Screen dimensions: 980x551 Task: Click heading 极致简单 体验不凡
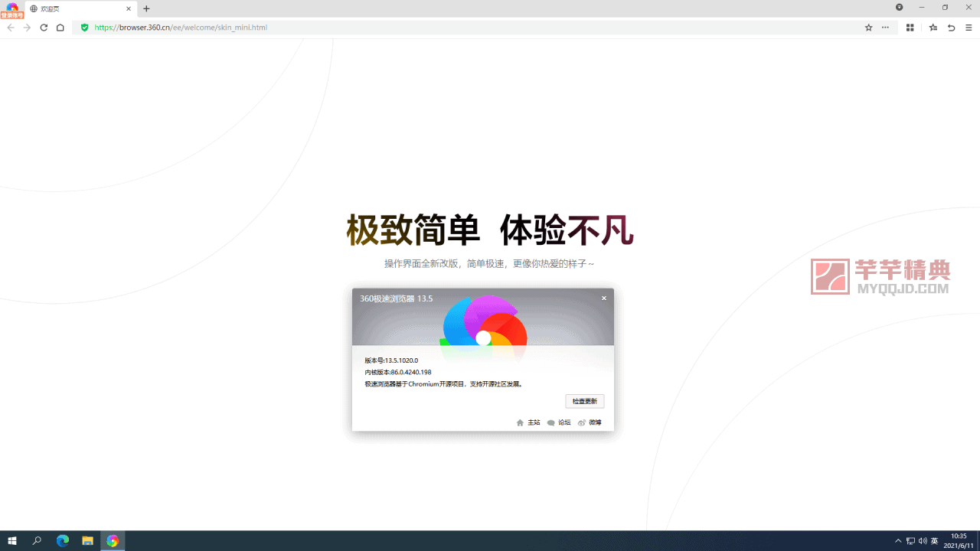pyautogui.click(x=490, y=230)
